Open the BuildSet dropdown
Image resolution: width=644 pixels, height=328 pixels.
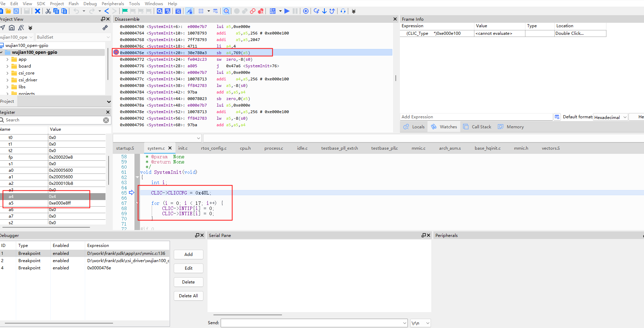pyautogui.click(x=73, y=37)
